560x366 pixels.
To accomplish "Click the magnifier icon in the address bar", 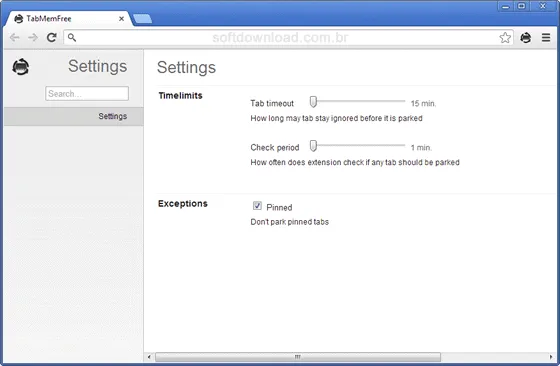I will pyautogui.click(x=72, y=37).
